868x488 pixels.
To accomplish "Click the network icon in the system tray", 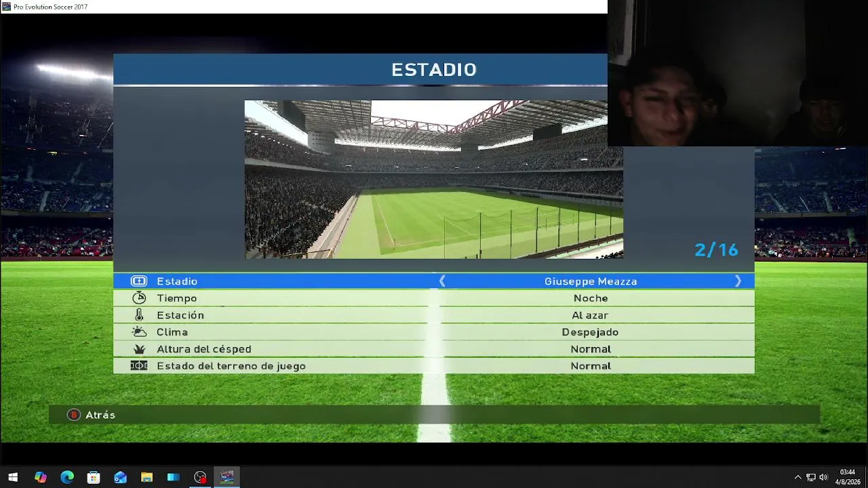I will tap(810, 477).
